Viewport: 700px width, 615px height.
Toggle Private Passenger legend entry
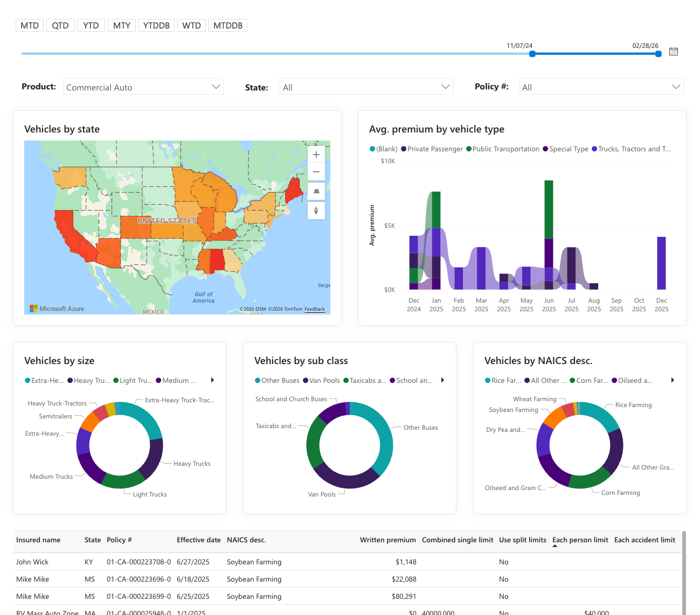(432, 149)
